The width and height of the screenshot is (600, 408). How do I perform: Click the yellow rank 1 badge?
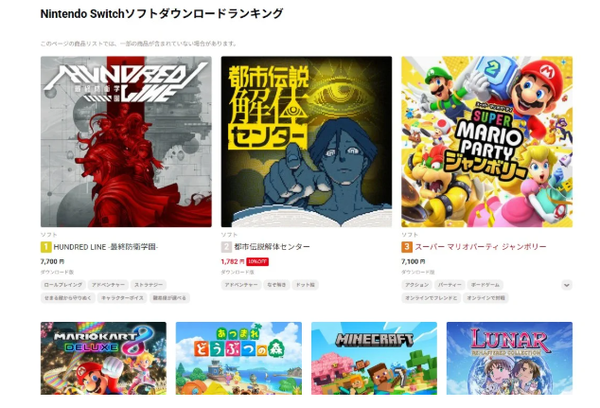pyautogui.click(x=46, y=247)
